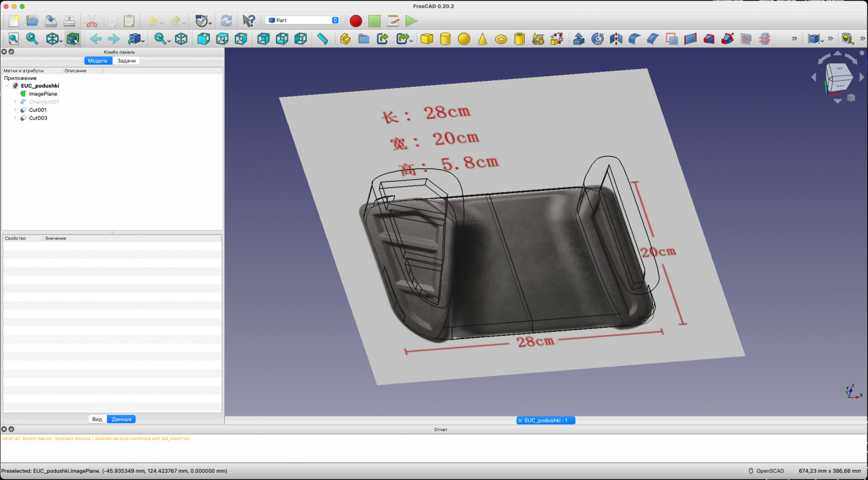Screen dimensions: 868x480
Task: Stop macro recording with the green square
Action: click(x=374, y=21)
